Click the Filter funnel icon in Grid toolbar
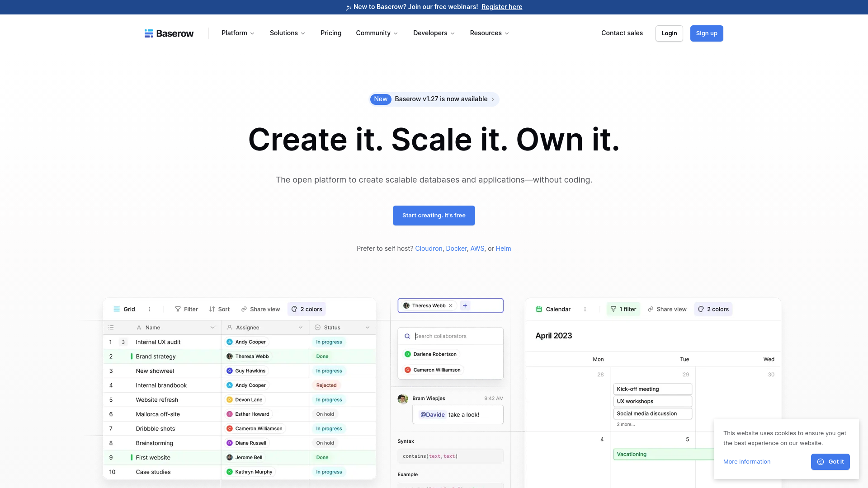The height and width of the screenshot is (488, 868). 178,309
